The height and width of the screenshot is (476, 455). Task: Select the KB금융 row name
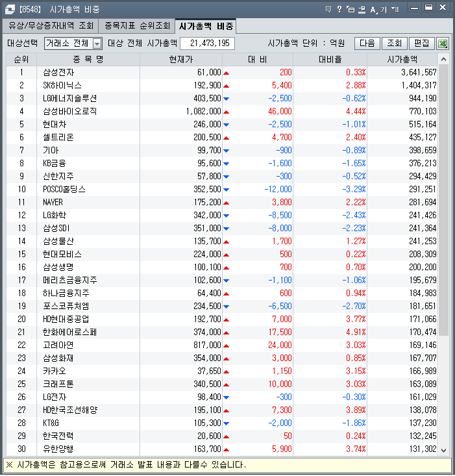click(x=55, y=164)
